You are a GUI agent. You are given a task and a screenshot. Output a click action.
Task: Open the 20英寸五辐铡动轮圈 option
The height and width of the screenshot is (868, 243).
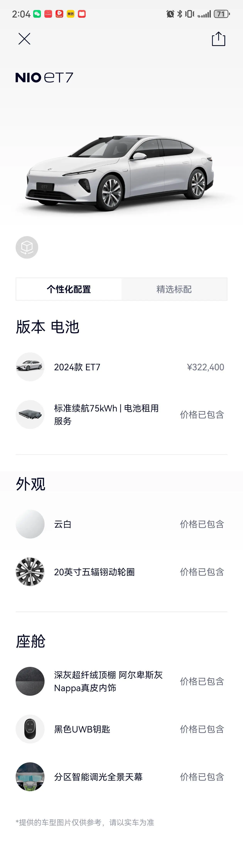tap(94, 572)
